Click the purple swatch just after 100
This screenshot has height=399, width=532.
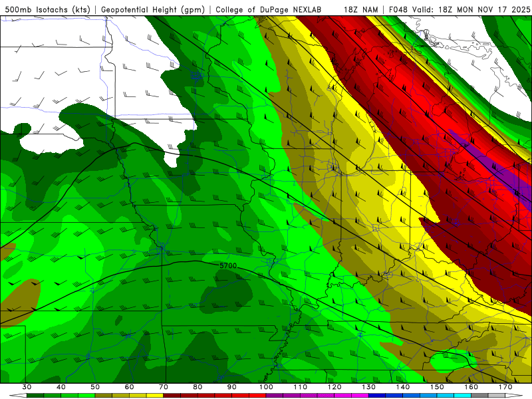pyautogui.click(x=275, y=396)
